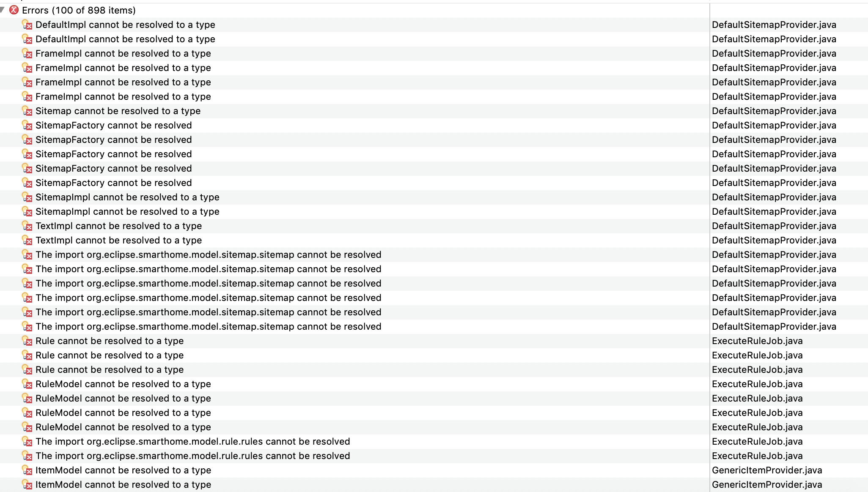Click the red Errors category icon
868x492 pixels.
pyautogui.click(x=14, y=10)
